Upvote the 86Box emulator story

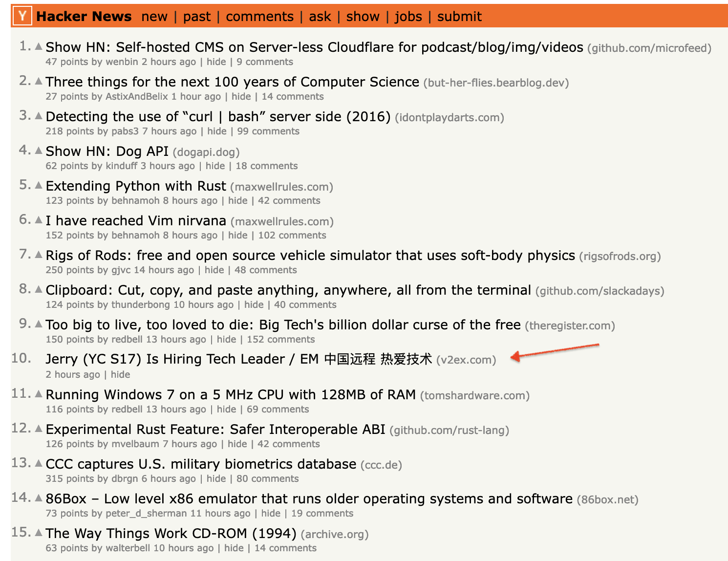pyautogui.click(x=39, y=497)
